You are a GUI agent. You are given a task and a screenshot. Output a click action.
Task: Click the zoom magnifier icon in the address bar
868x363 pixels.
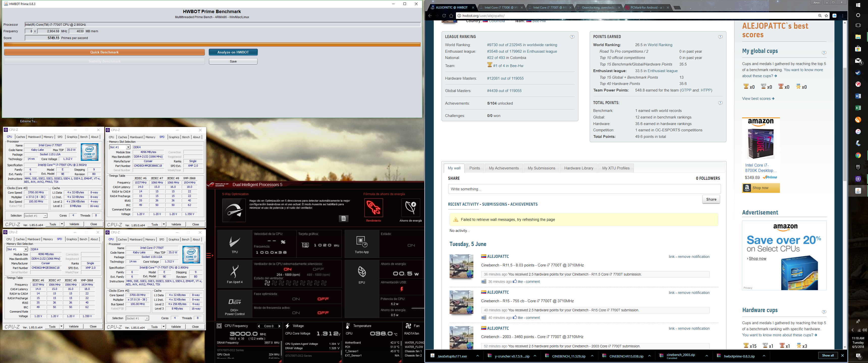[820, 15]
